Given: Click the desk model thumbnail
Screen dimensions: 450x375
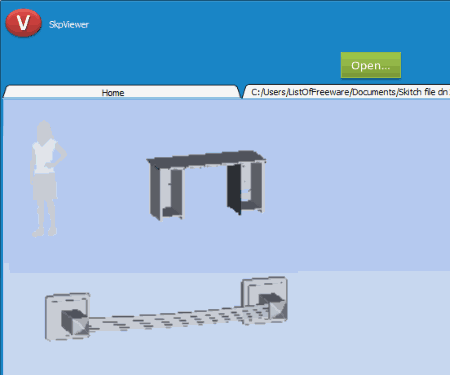Looking at the screenshot, I should click(206, 185).
